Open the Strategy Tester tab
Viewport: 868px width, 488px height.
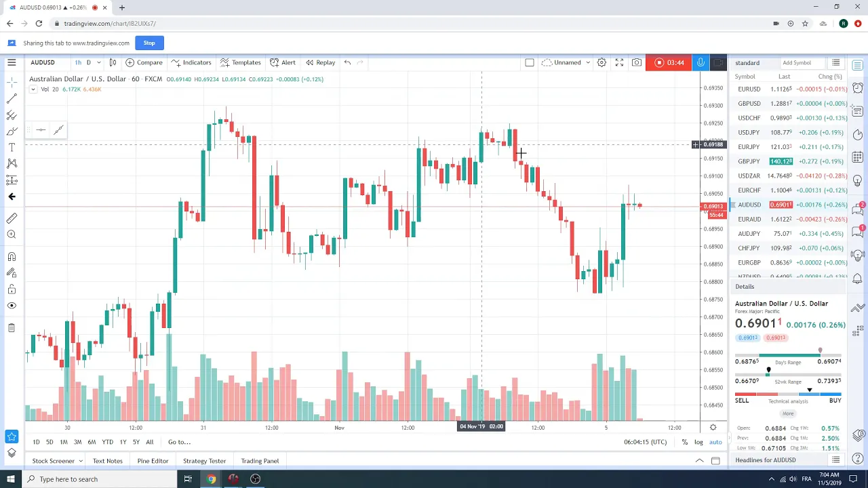pos(204,461)
